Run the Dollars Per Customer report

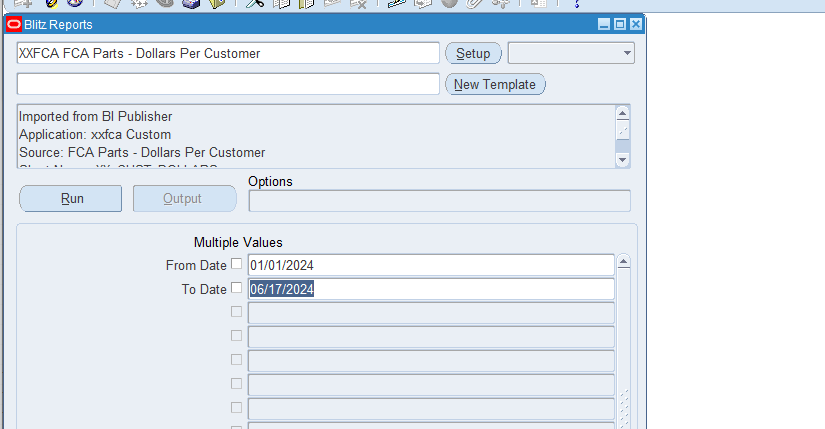(x=71, y=198)
